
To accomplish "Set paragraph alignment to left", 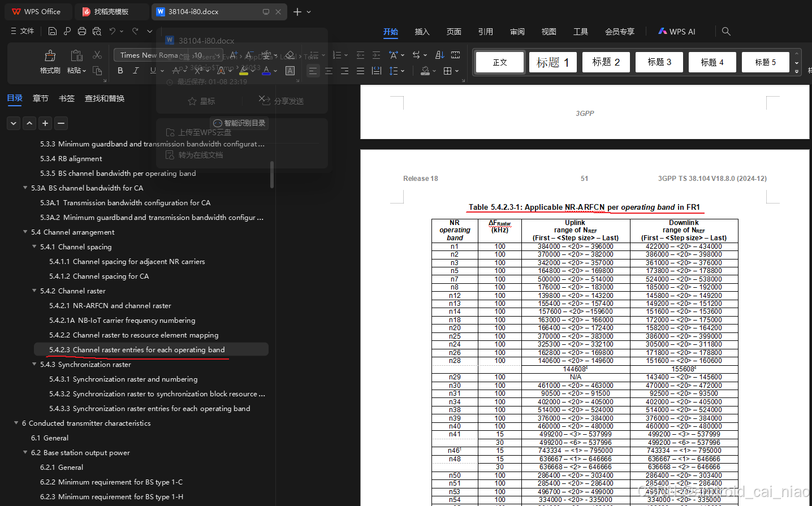I will click(313, 71).
